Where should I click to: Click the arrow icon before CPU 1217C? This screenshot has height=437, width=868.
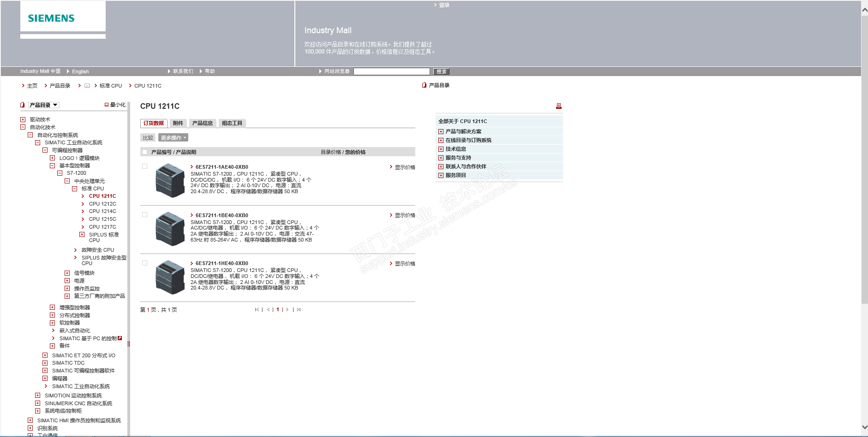[83, 227]
